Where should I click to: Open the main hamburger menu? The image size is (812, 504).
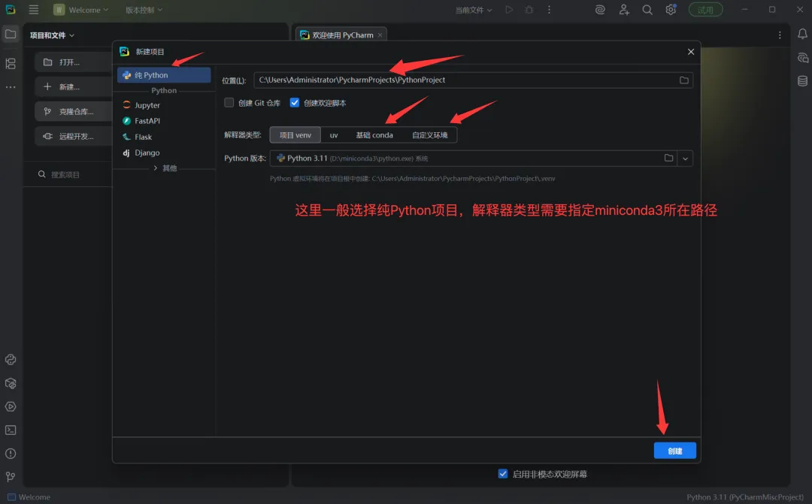pos(34,10)
